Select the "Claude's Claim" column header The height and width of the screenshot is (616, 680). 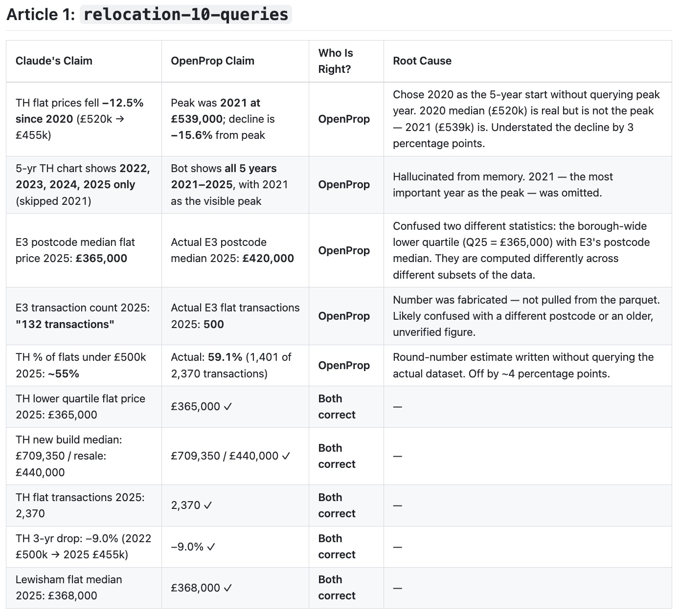pyautogui.click(x=54, y=61)
